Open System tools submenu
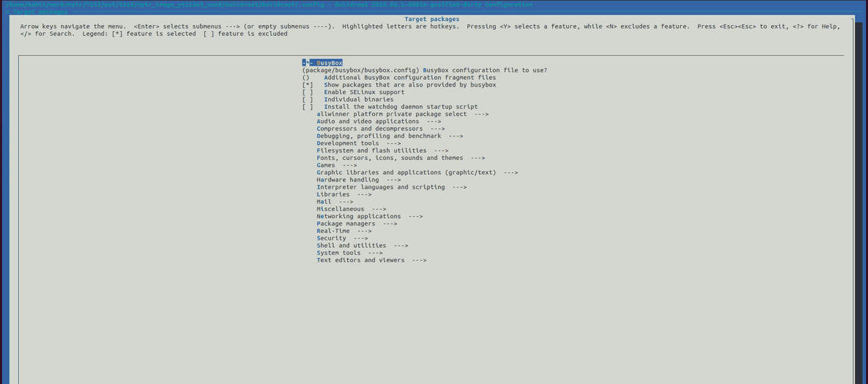 (x=349, y=253)
